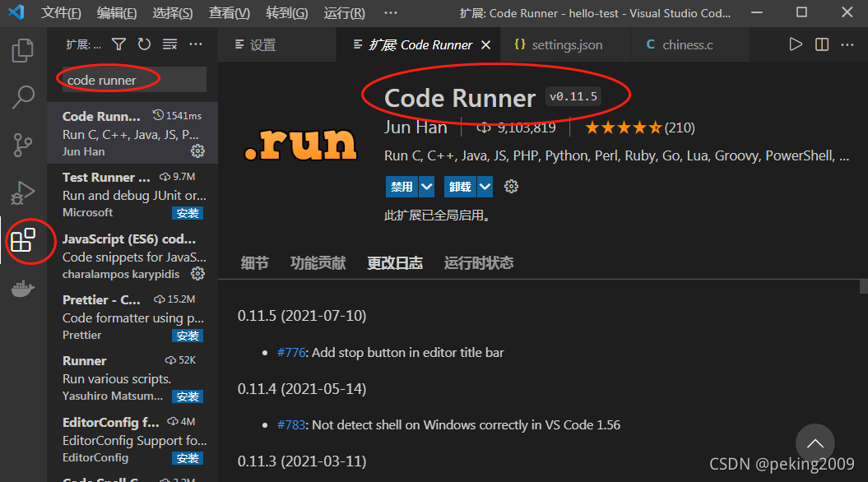Install the Prettier extension
The image size is (868, 482).
188,336
